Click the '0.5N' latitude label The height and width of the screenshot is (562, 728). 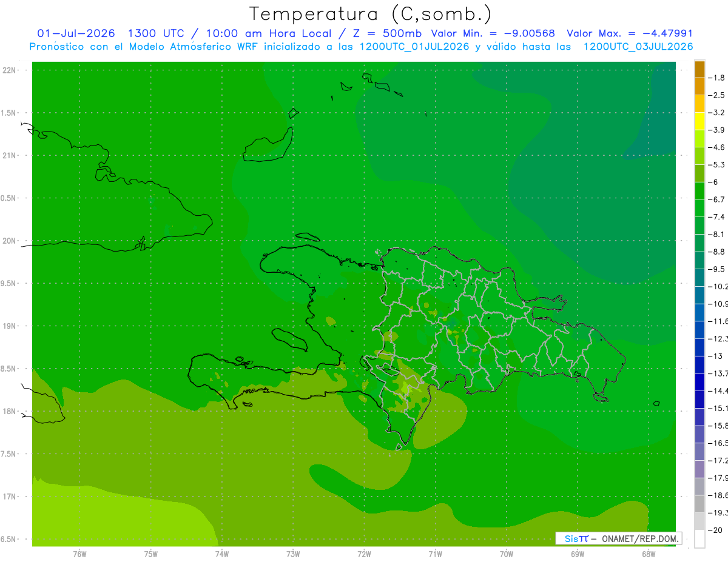point(9,198)
